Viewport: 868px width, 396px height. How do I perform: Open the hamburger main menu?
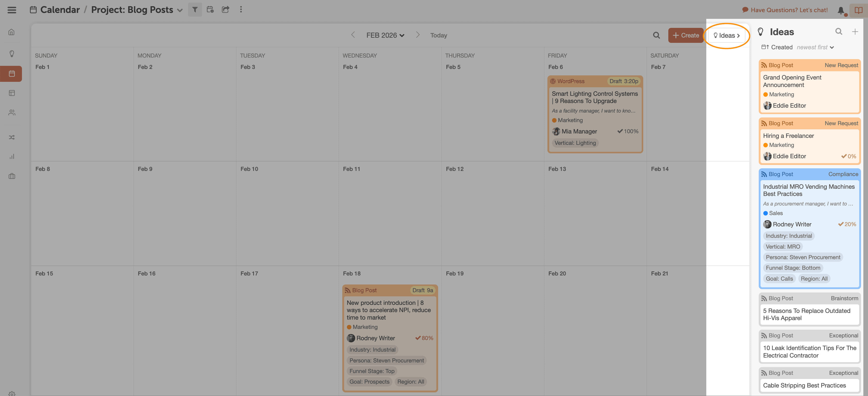(12, 10)
